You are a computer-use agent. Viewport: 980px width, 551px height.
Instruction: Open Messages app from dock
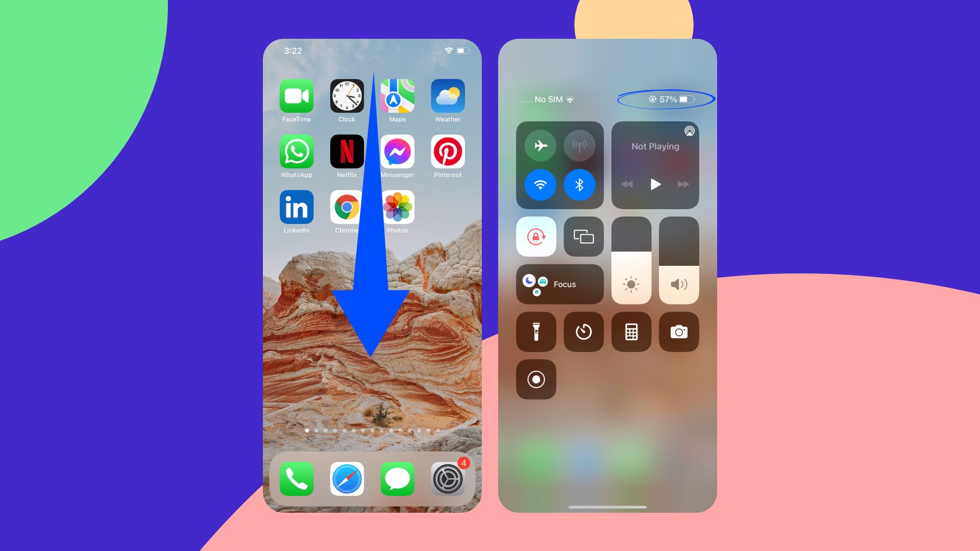click(397, 479)
